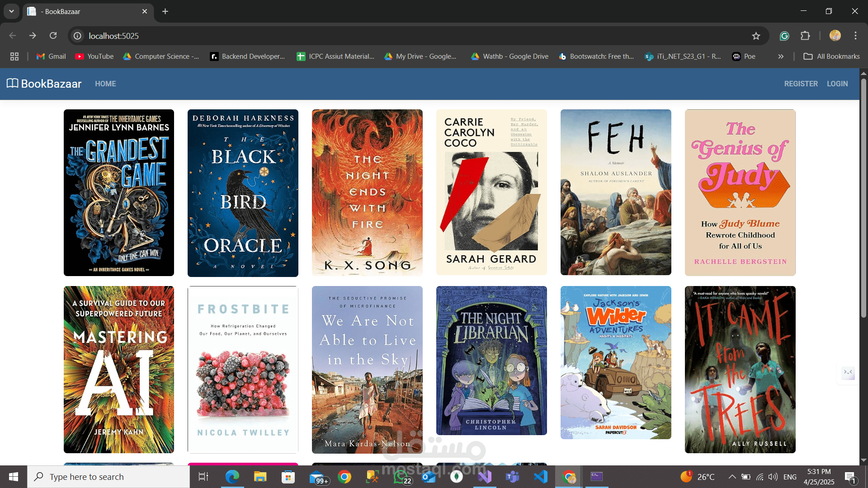Open the Gmail bookmark
Screen dimensions: 868x488
(51, 56)
